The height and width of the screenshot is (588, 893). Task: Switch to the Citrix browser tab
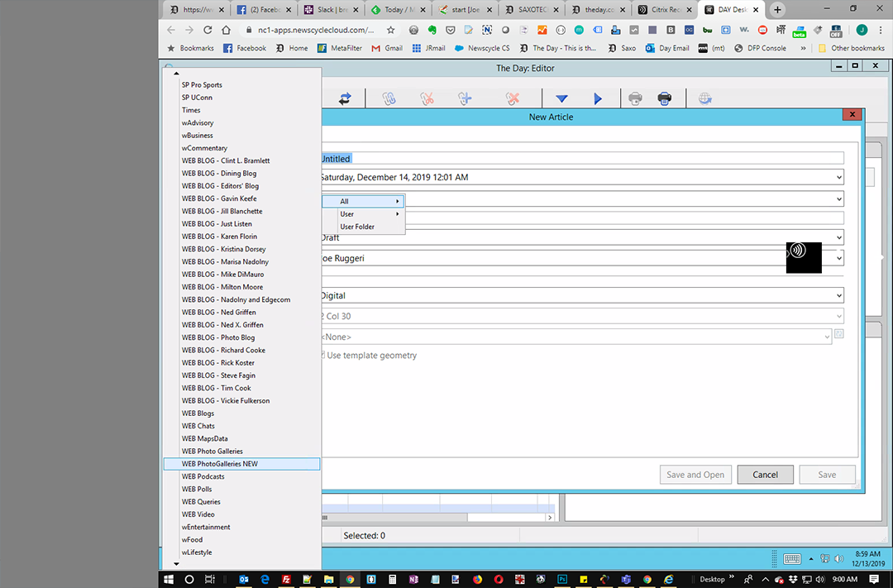[665, 10]
